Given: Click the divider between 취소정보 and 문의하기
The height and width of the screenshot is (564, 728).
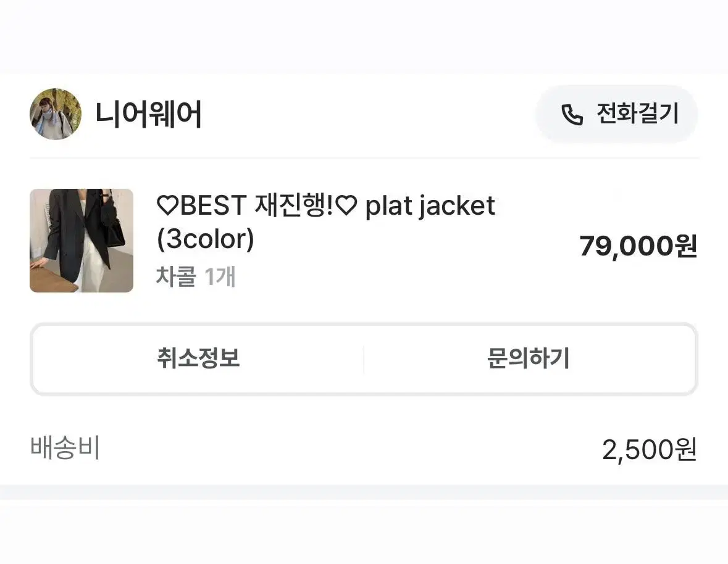Looking at the screenshot, I should coord(364,359).
